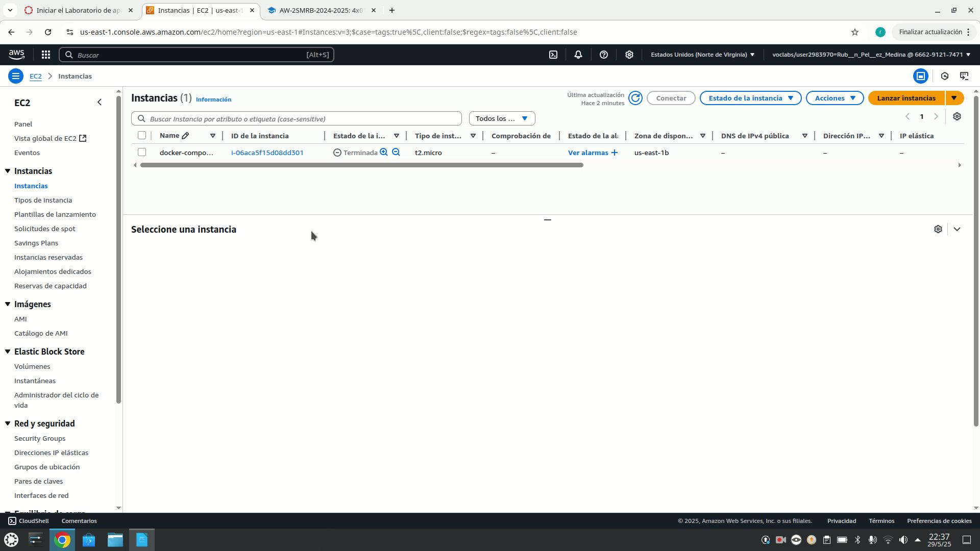Switch to the AW-2SMRB-2024-2025 browser tab
The image size is (980, 551).
tap(321, 10)
